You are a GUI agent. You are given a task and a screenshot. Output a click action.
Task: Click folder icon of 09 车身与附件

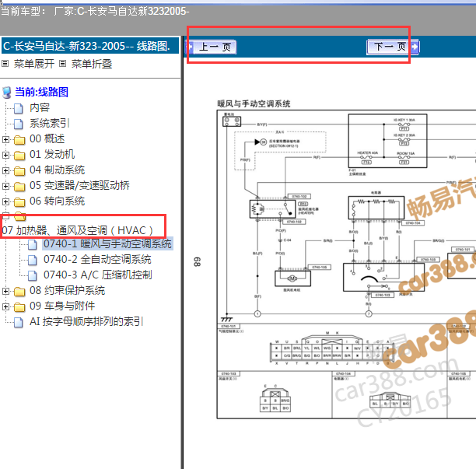(19, 307)
